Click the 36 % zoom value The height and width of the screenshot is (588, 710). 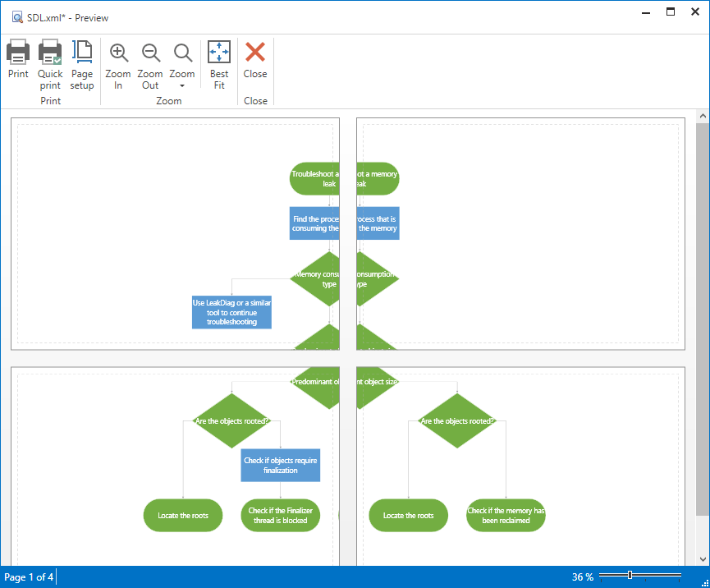click(582, 577)
